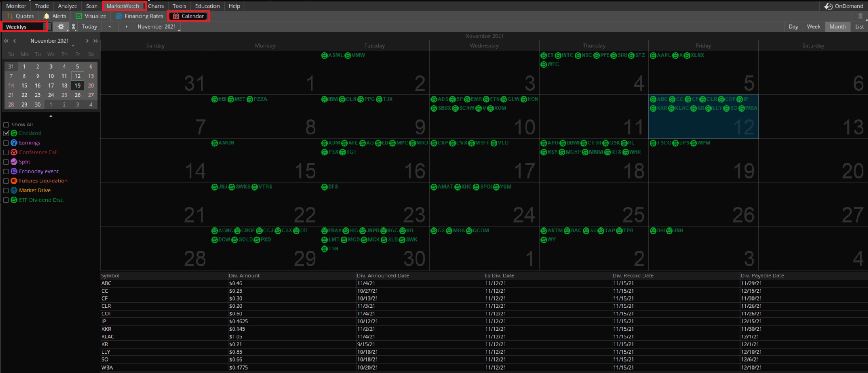Enable the Market Drive checkbox
The image size is (868, 373).
(6, 191)
